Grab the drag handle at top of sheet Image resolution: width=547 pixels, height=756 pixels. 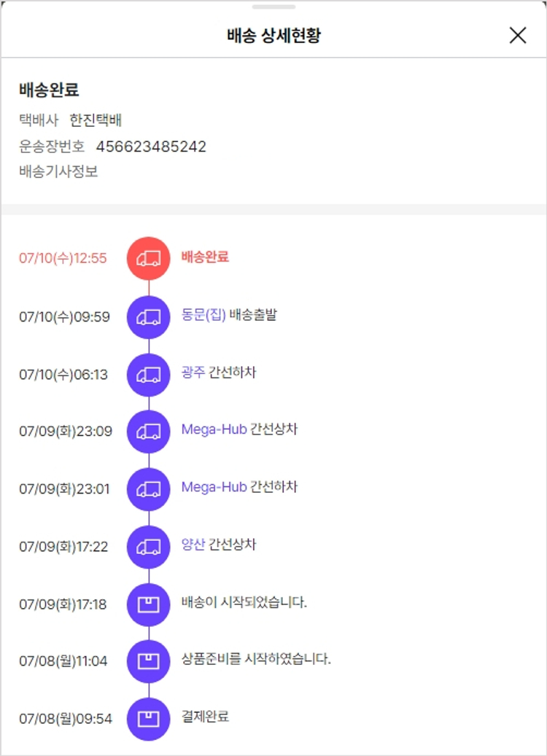pyautogui.click(x=273, y=7)
